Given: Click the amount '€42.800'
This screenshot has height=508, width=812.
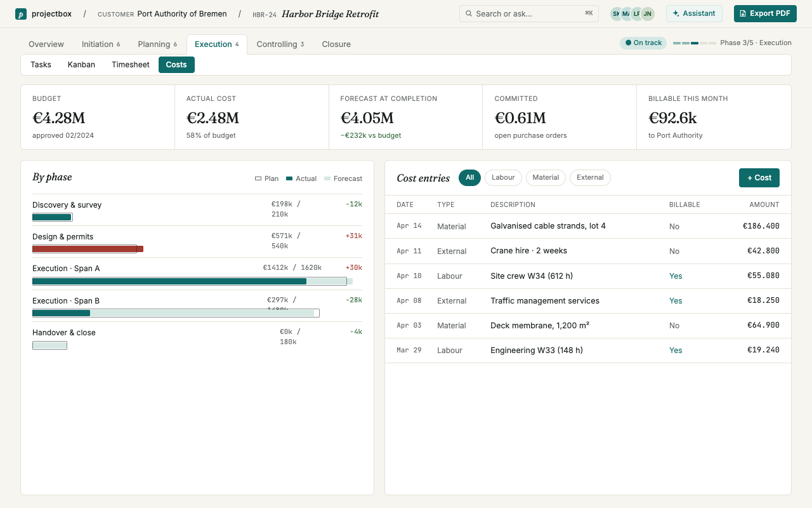Looking at the screenshot, I should click(x=763, y=251).
